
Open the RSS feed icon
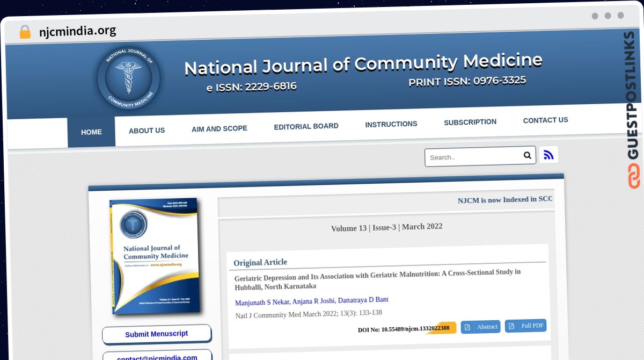coord(548,155)
